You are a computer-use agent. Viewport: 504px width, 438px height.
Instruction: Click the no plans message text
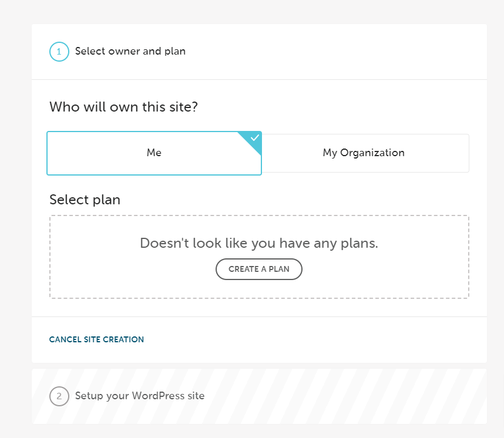click(x=258, y=243)
